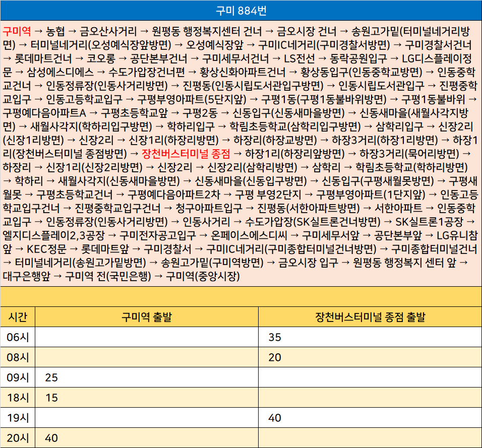This screenshot has width=482, height=448.
Task: Click the '15' departure in 18시 row
Action: [x=51, y=398]
